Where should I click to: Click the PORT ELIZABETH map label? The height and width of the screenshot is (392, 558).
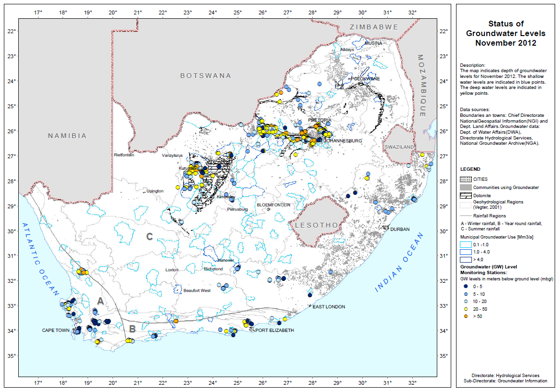coord(274,330)
